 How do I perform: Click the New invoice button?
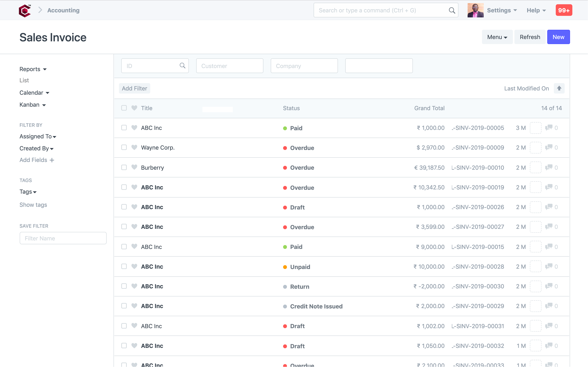pyautogui.click(x=558, y=37)
